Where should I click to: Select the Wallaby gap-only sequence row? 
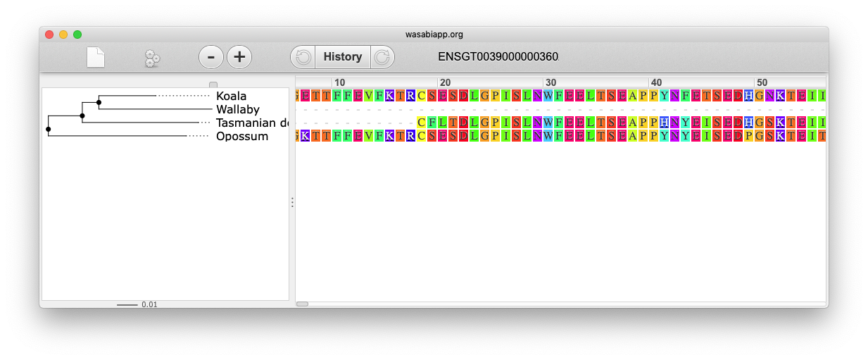560,108
